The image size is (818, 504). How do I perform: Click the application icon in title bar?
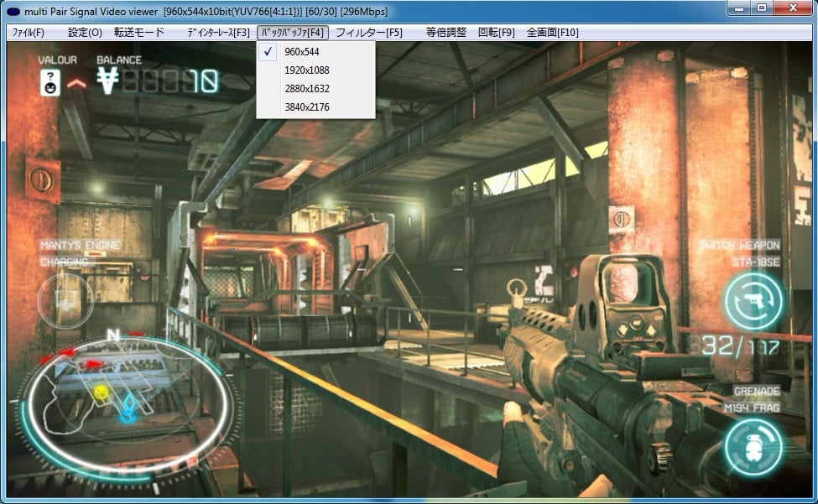(14, 8)
